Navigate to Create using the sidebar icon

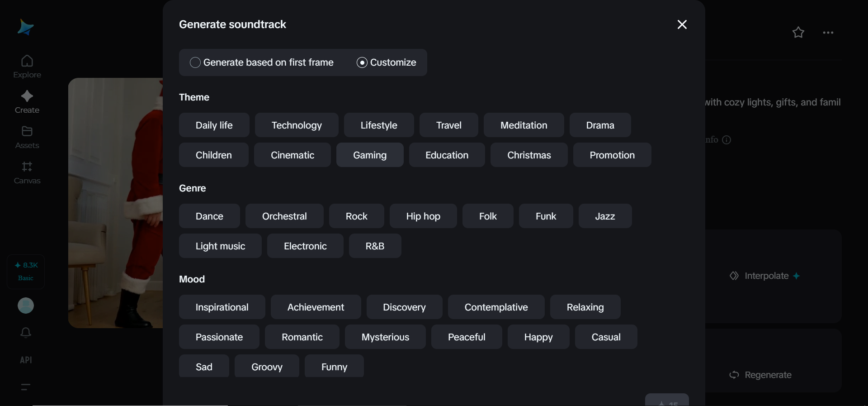tap(27, 101)
